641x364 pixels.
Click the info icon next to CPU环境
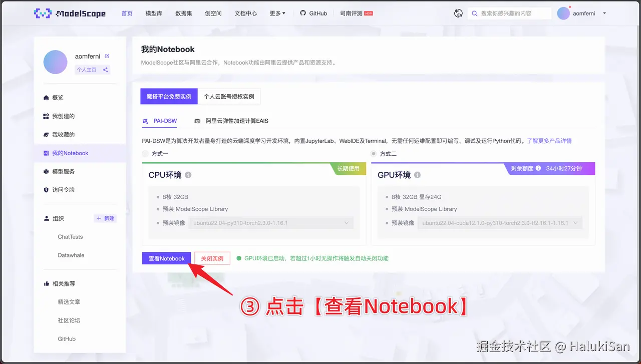tap(188, 175)
